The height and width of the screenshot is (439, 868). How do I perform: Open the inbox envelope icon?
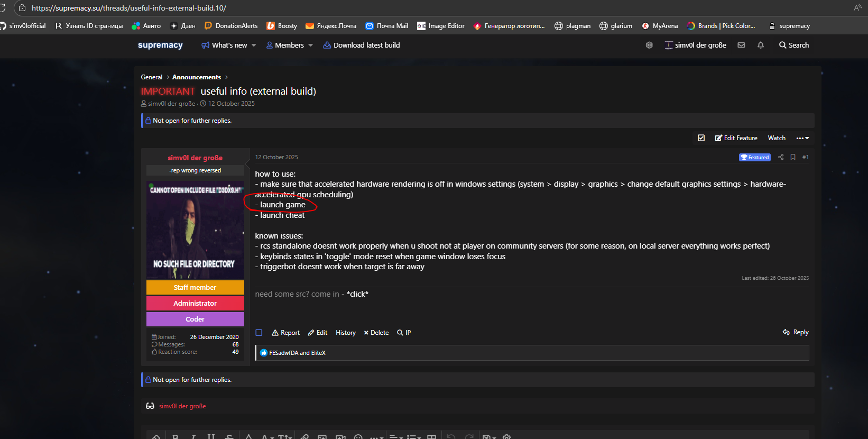pyautogui.click(x=741, y=45)
